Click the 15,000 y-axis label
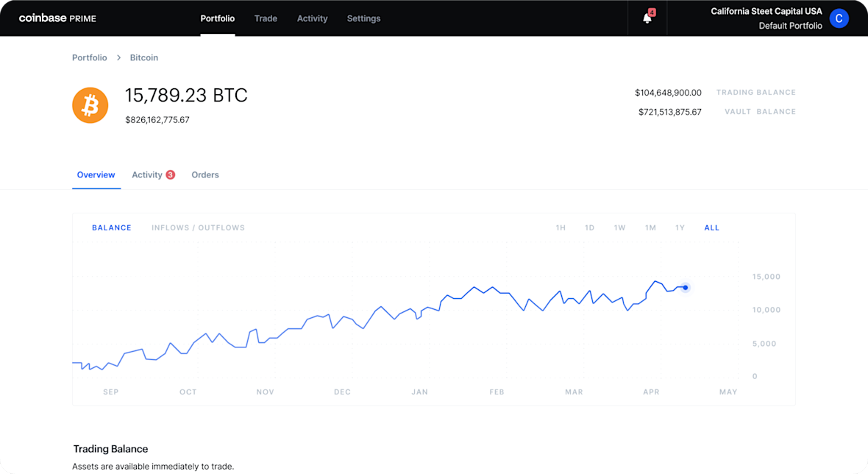Image resolution: width=868 pixels, height=474 pixels. (x=766, y=277)
